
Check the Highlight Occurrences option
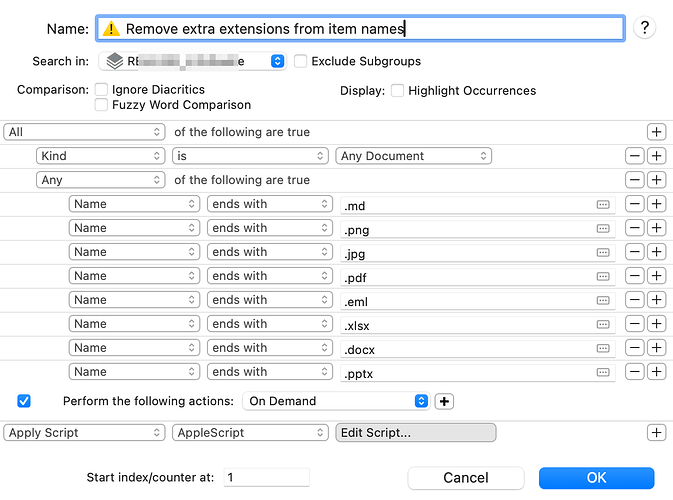[398, 91]
